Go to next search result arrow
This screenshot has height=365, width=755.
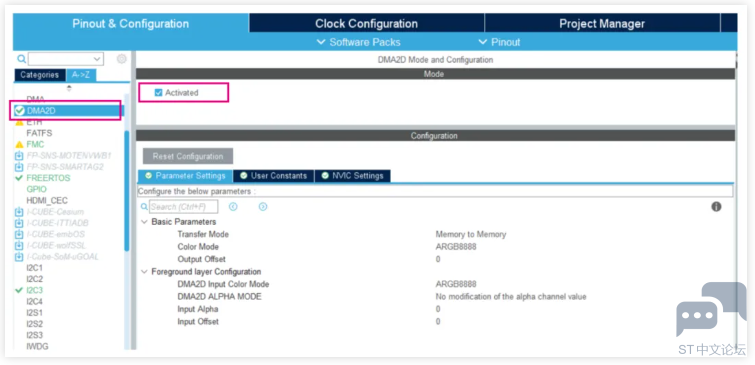coord(263,207)
